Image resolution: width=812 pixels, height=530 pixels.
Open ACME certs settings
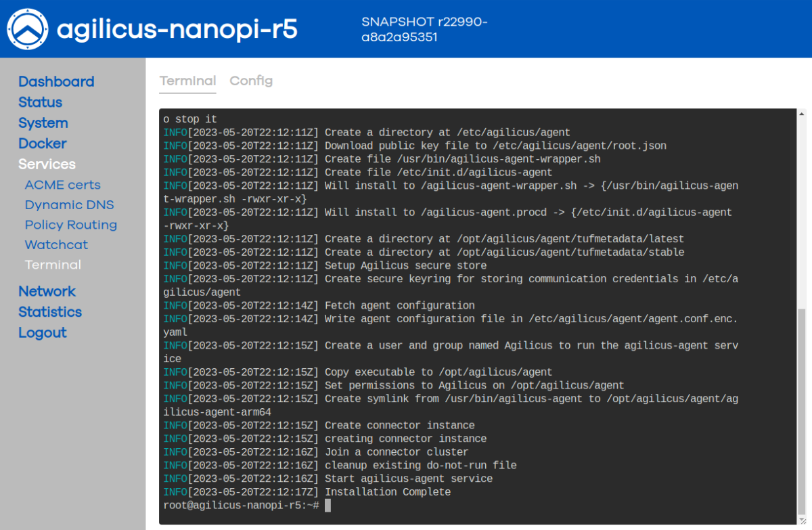tap(62, 184)
